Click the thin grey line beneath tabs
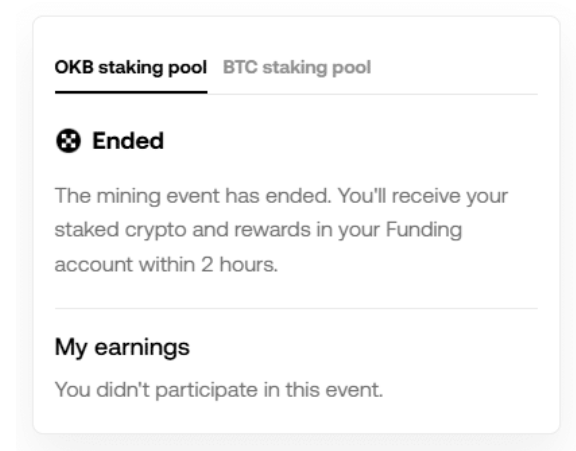 coord(372,94)
